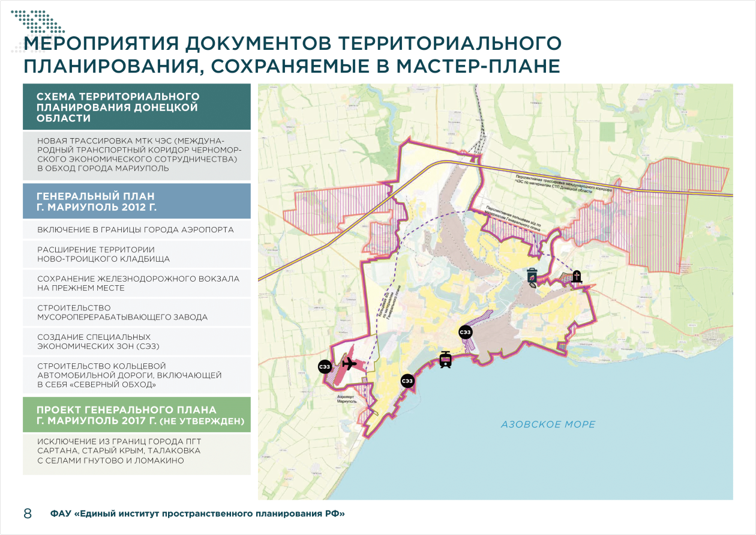Select the 'Генеральный план г. Мариуполь 2012 г.' header
Viewport: 756px width, 535px height.
tap(137, 201)
